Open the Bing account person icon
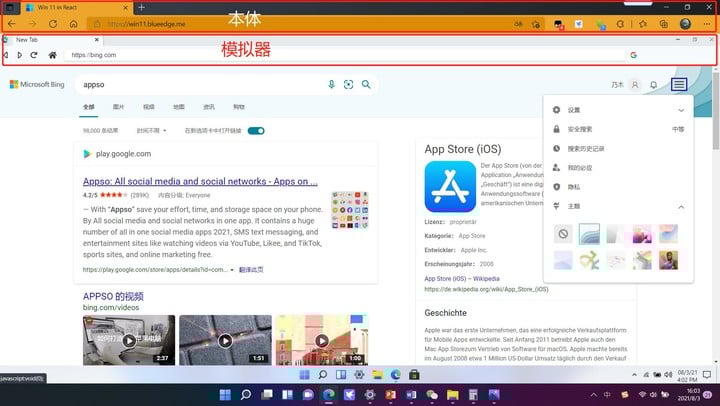Screen dimensions: 720x406 click(635, 85)
